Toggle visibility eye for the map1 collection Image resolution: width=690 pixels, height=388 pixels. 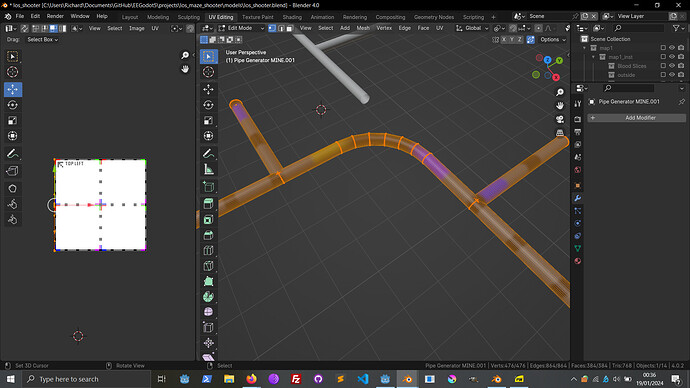[672, 48]
